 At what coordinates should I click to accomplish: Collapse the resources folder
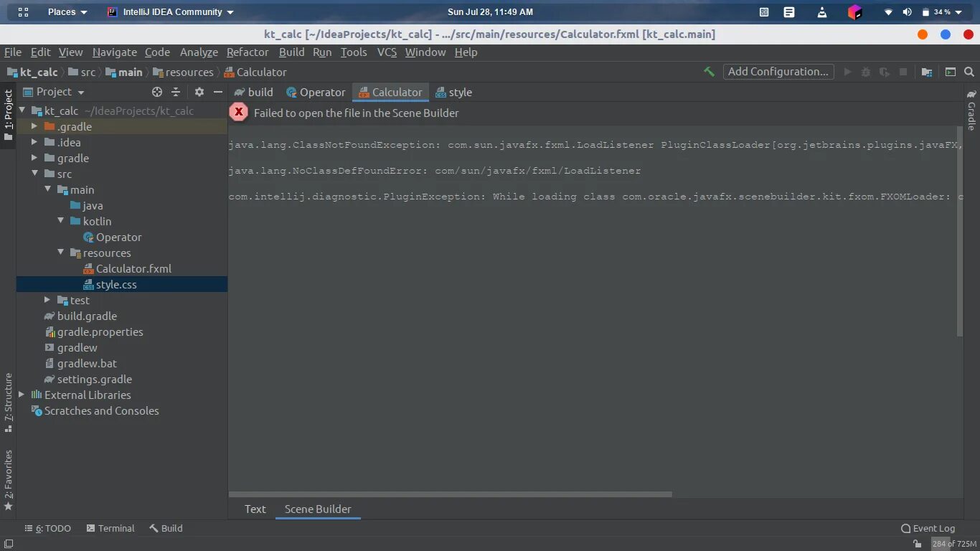61,253
